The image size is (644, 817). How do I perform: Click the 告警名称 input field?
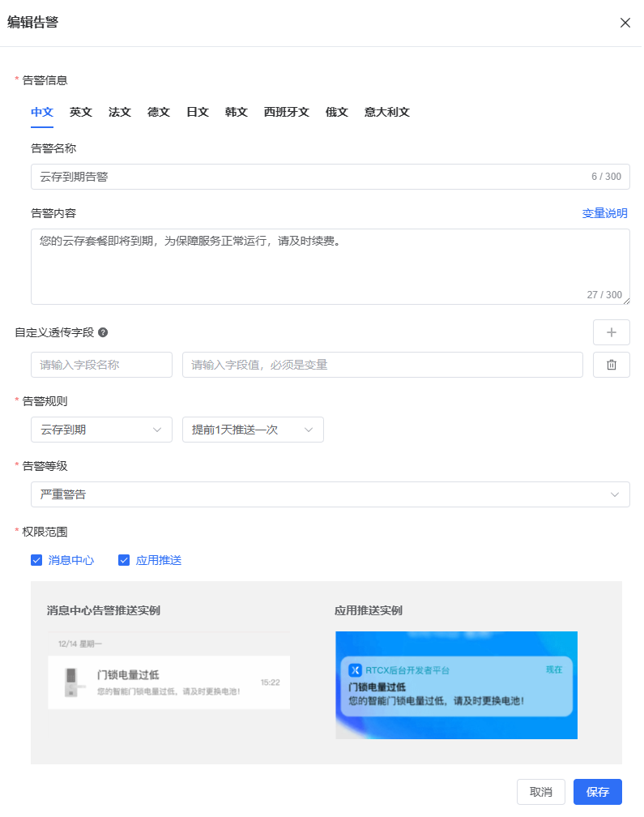coord(330,177)
